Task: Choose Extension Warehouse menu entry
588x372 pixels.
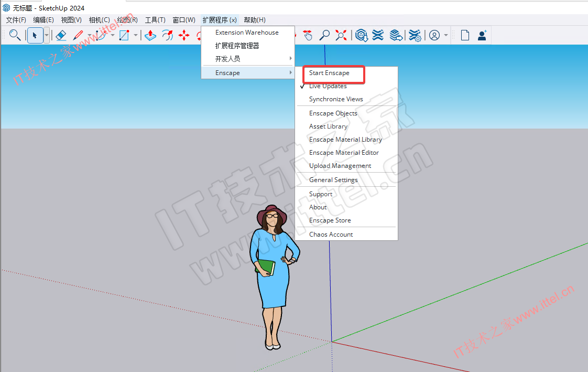Action: tap(247, 33)
